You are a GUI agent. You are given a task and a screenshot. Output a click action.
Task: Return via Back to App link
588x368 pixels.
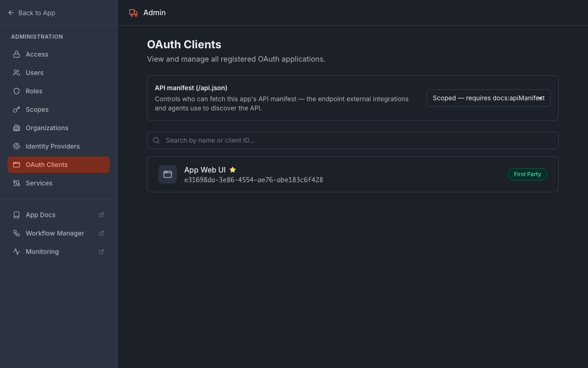pyautogui.click(x=32, y=13)
